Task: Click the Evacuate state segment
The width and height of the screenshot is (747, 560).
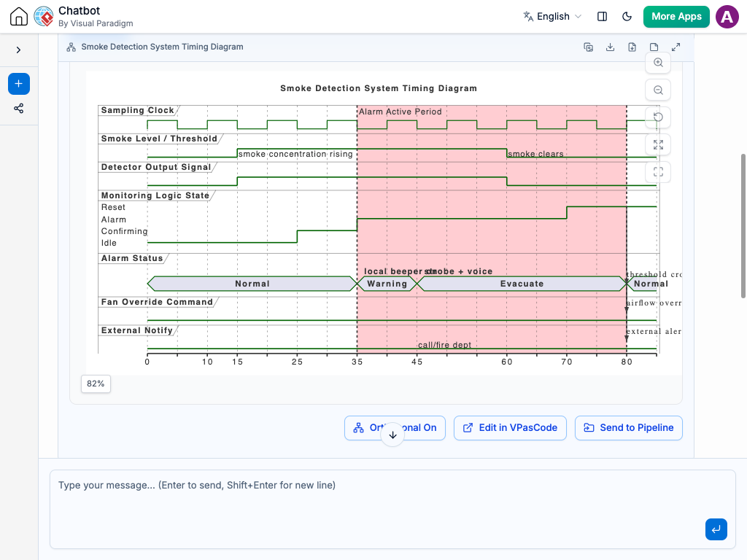Action: pyautogui.click(x=522, y=284)
